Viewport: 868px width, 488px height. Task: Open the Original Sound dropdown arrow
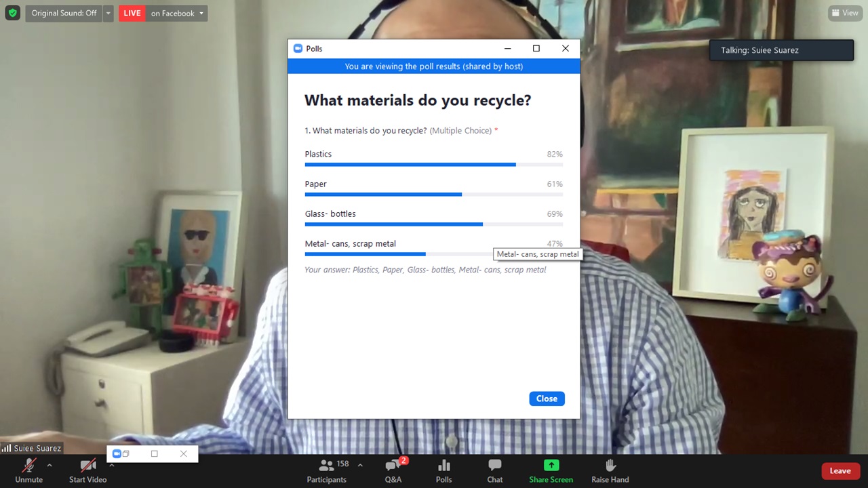(x=108, y=13)
